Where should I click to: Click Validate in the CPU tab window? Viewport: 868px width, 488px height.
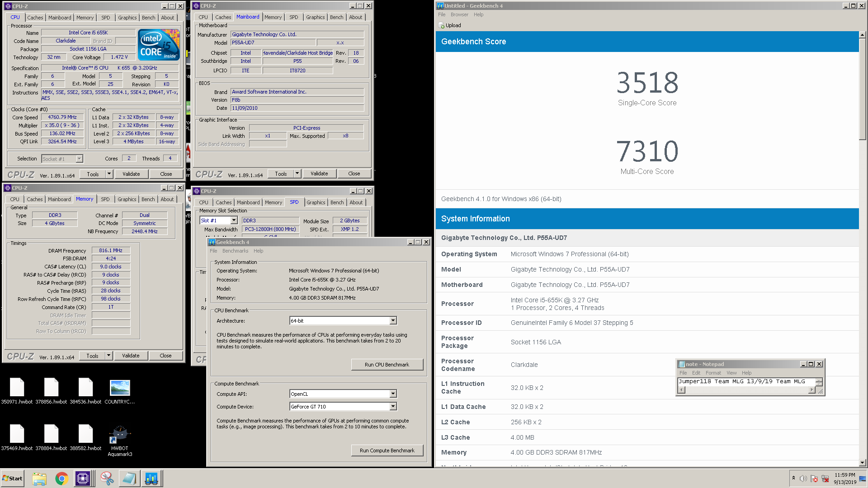[131, 174]
